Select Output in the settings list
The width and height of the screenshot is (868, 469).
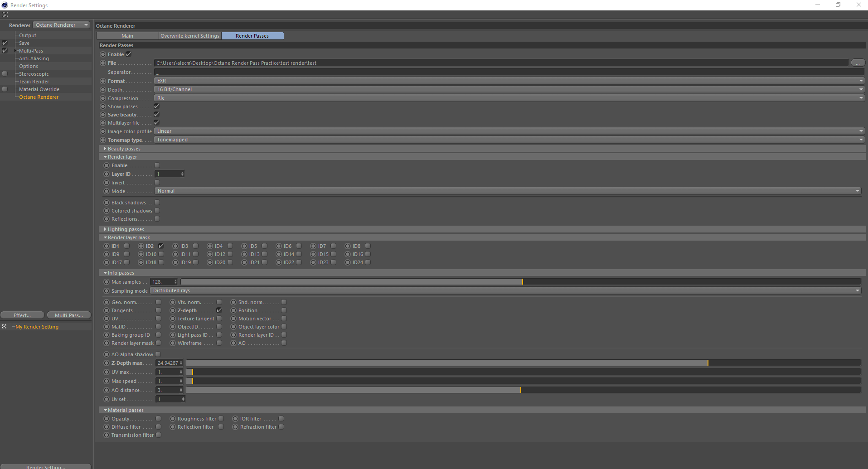pos(28,35)
